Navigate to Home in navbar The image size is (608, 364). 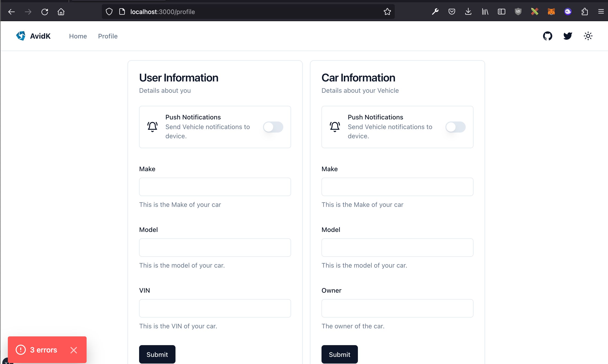coord(78,36)
